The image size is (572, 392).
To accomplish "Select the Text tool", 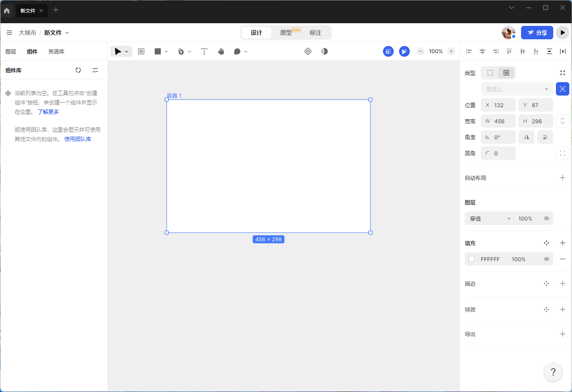I will click(x=204, y=51).
